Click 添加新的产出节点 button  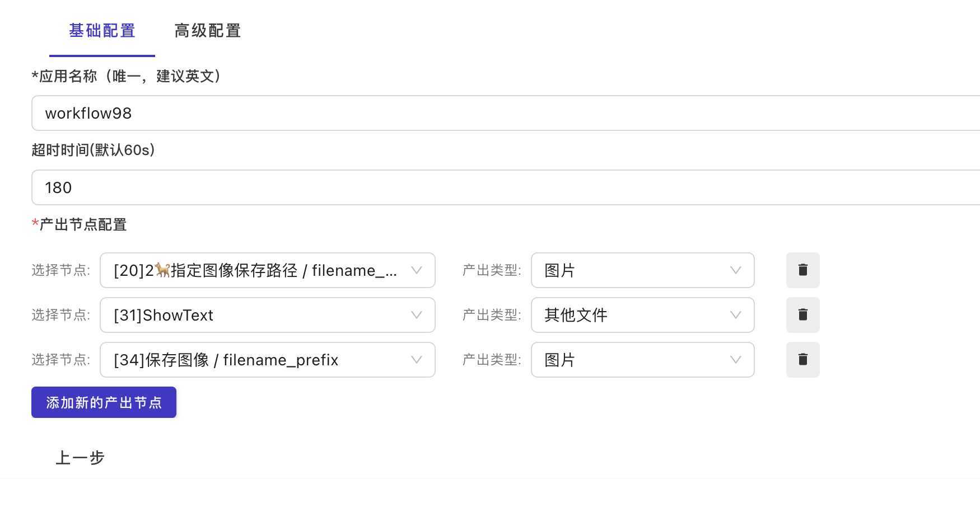[x=104, y=402]
